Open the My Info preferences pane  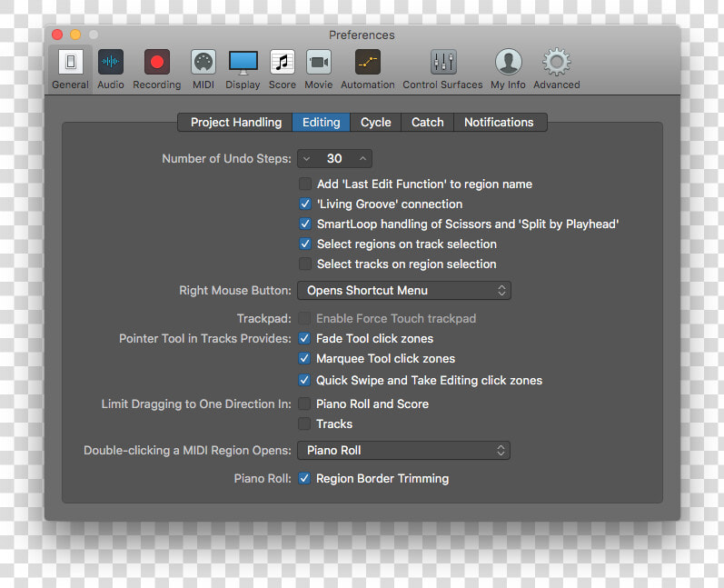click(508, 69)
